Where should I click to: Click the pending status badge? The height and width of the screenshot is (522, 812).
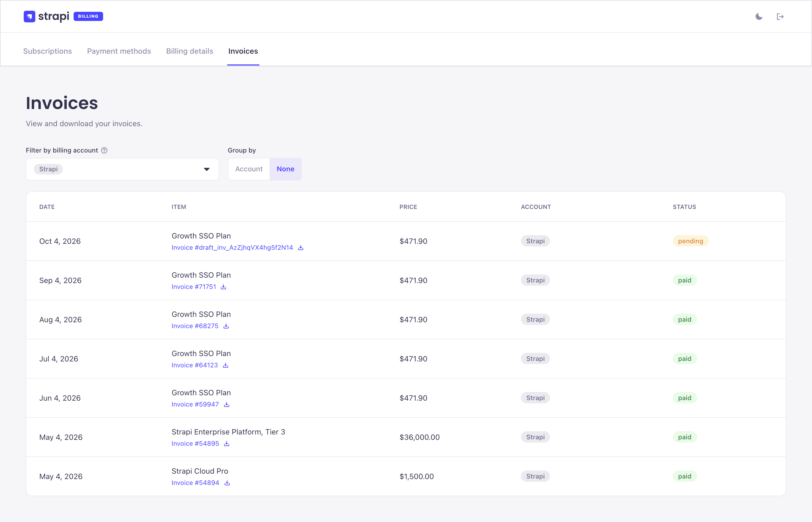click(x=690, y=241)
